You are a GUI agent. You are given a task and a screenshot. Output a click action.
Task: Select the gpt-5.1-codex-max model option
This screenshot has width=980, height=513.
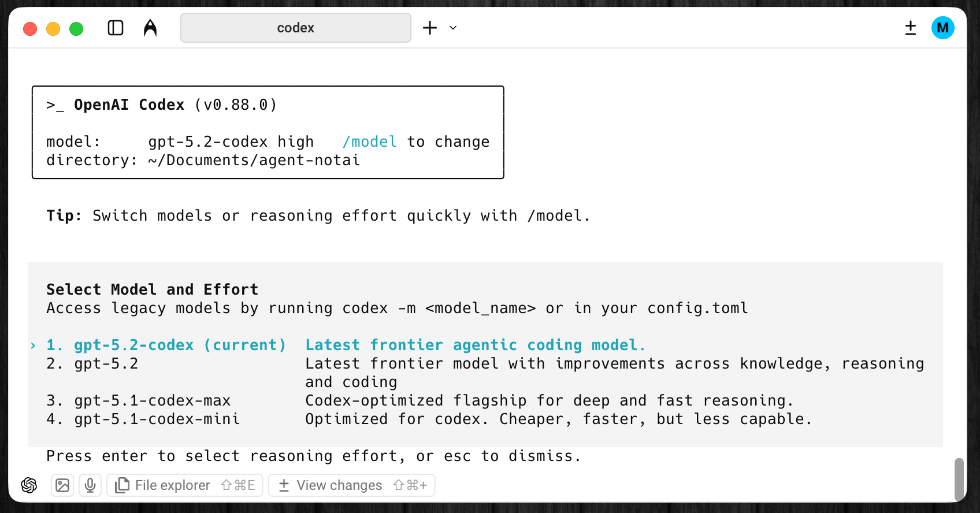coord(153,400)
